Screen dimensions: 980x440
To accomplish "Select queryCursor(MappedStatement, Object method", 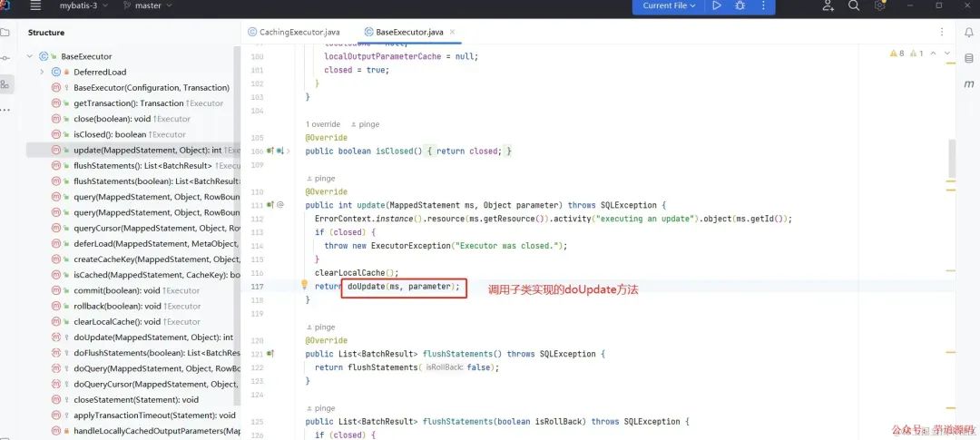I will click(x=156, y=228).
